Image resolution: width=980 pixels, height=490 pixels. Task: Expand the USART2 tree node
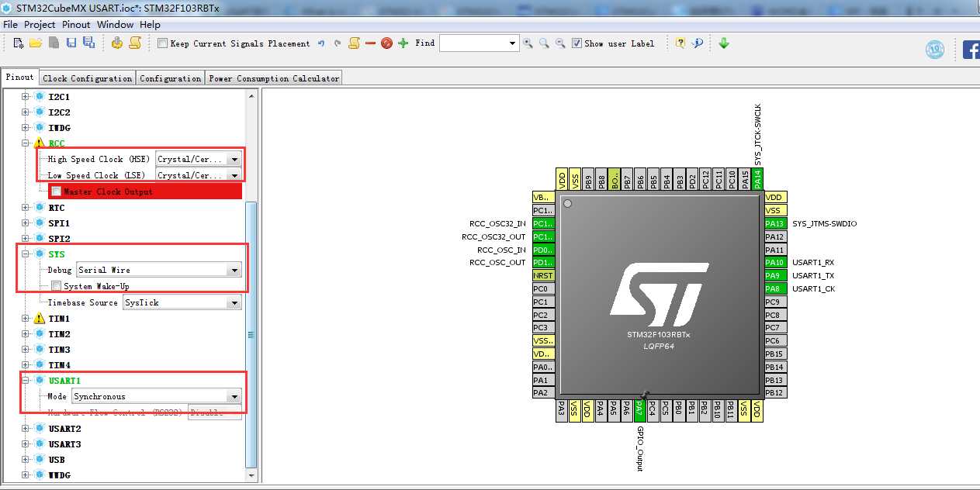26,429
